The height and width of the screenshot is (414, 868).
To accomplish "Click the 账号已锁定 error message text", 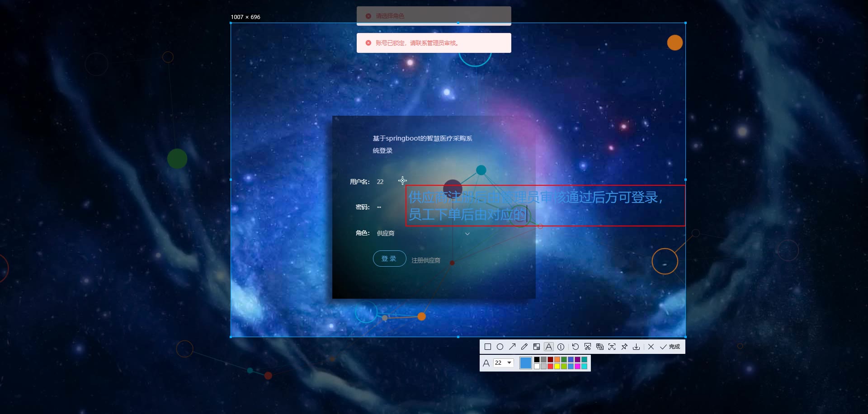I will point(418,43).
